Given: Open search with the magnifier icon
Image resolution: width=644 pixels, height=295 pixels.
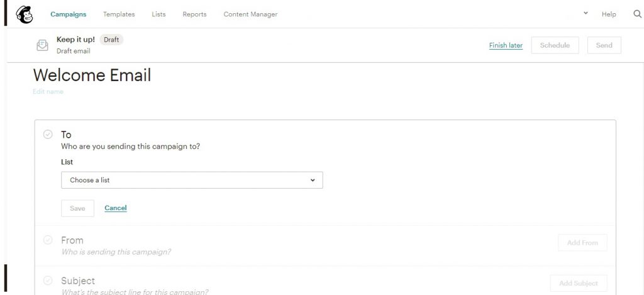Looking at the screenshot, I should pyautogui.click(x=637, y=14).
